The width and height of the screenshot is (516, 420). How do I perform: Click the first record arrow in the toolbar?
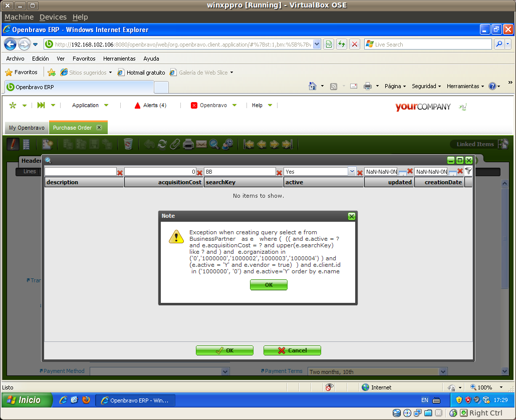[x=249, y=144]
